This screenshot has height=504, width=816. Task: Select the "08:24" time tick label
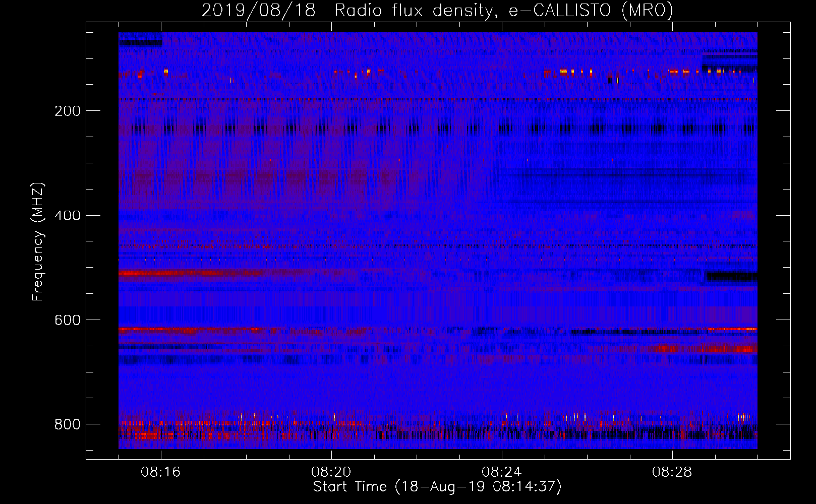[502, 472]
